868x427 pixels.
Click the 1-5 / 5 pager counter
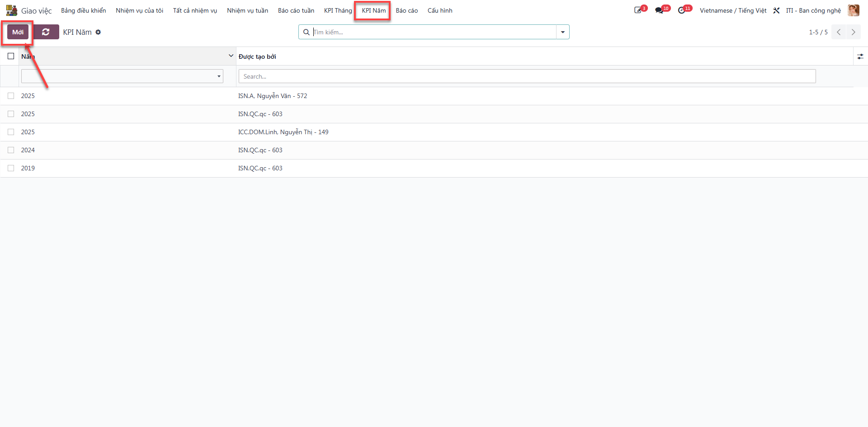pyautogui.click(x=818, y=32)
